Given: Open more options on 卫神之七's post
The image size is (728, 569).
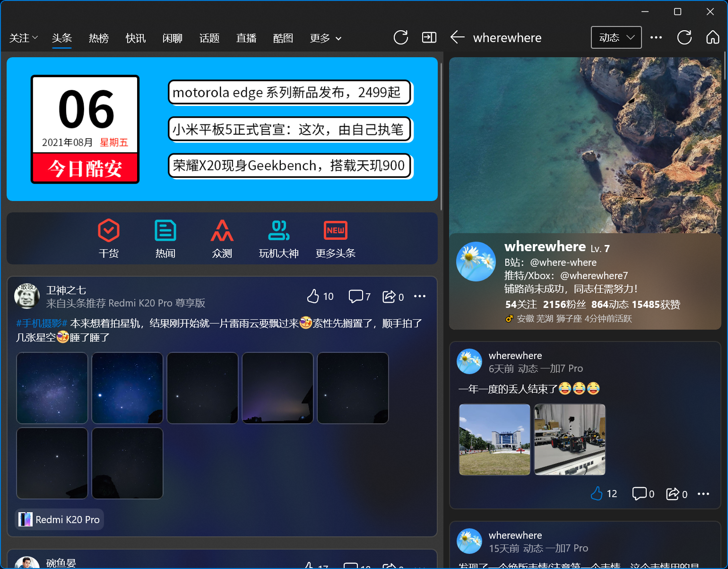Looking at the screenshot, I should [x=420, y=297].
